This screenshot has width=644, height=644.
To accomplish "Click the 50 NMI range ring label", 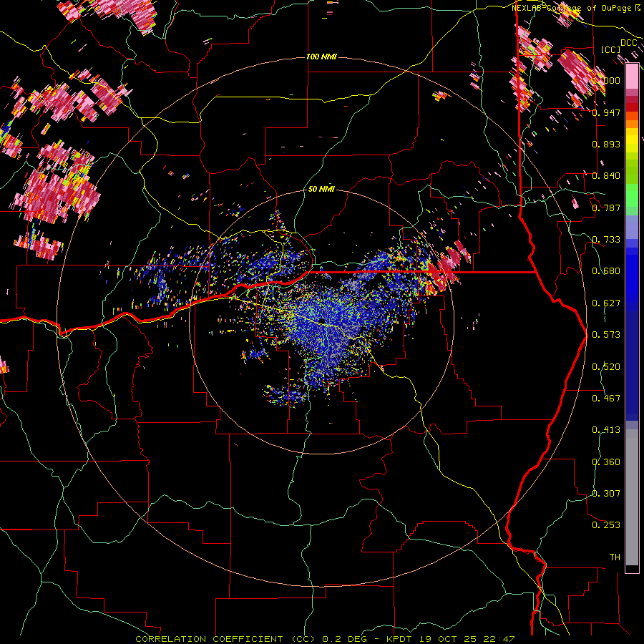I will [x=321, y=189].
